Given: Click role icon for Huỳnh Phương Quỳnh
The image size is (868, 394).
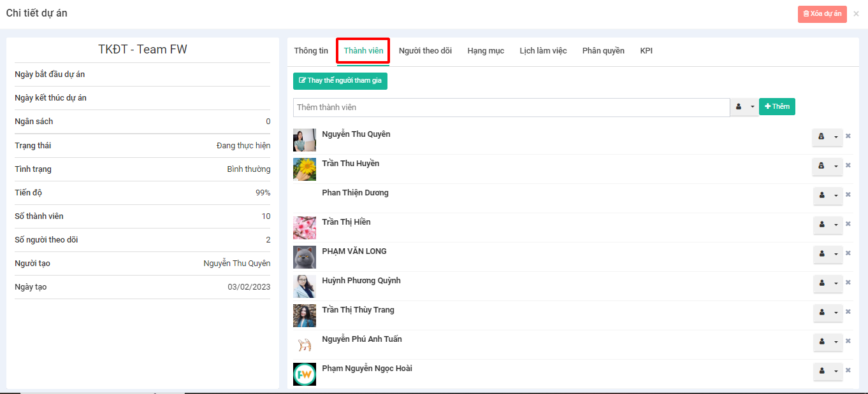Looking at the screenshot, I should tap(821, 283).
